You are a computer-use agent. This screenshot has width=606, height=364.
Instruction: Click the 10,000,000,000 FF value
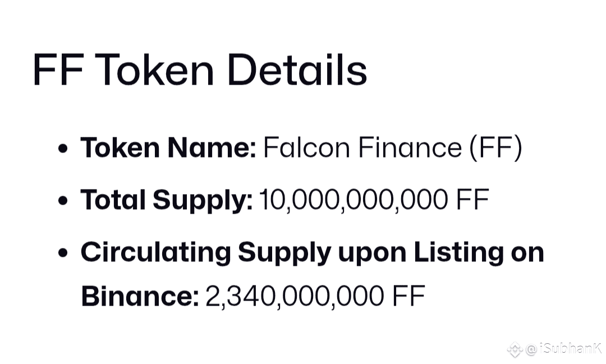(374, 200)
